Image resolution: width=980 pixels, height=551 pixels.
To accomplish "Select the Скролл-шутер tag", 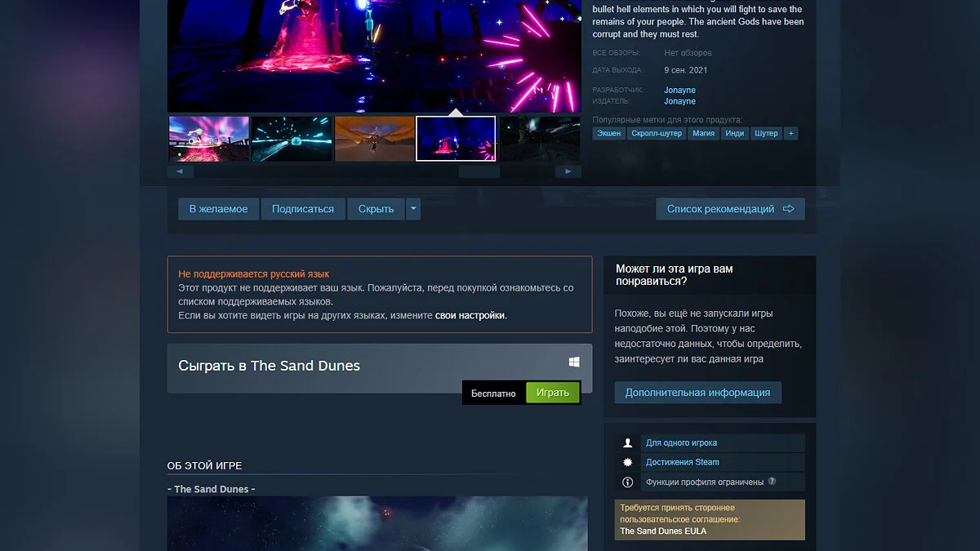I will tap(657, 133).
